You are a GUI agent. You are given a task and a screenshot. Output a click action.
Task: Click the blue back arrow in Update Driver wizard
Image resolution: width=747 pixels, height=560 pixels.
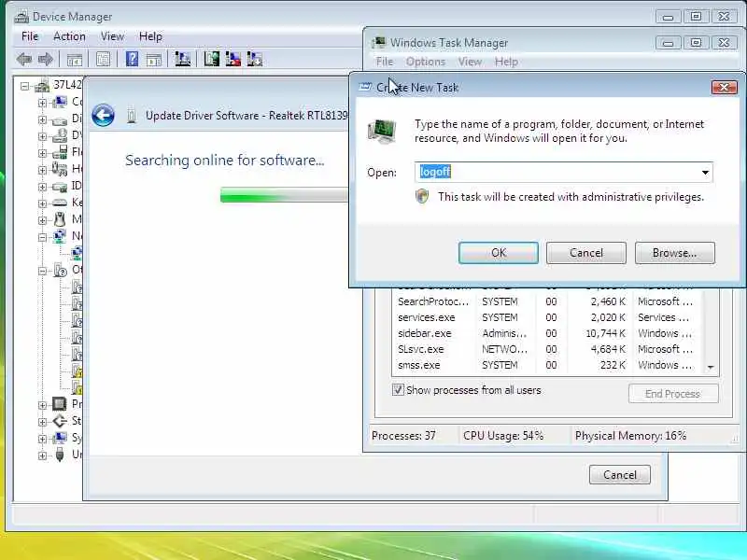[x=103, y=115]
